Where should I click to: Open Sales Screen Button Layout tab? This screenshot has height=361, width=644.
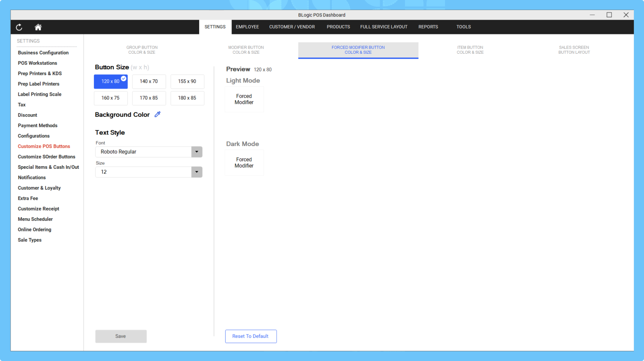pos(574,50)
